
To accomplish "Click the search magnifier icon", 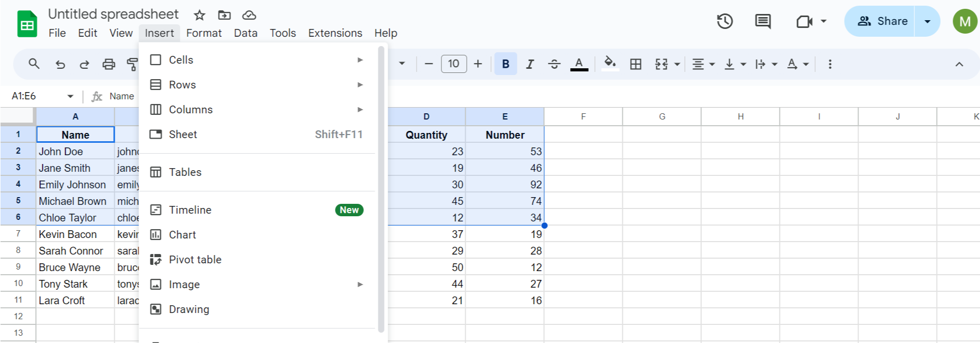I will 34,64.
